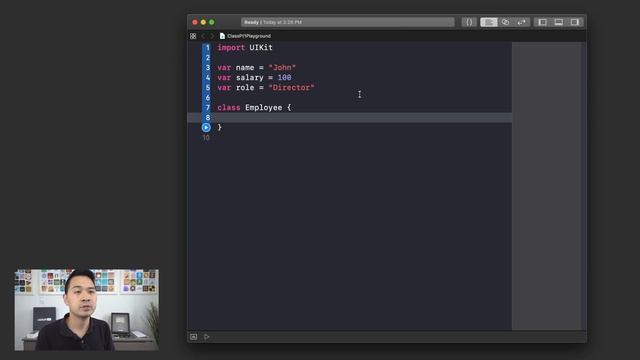Click the variable name "role"

245,88
